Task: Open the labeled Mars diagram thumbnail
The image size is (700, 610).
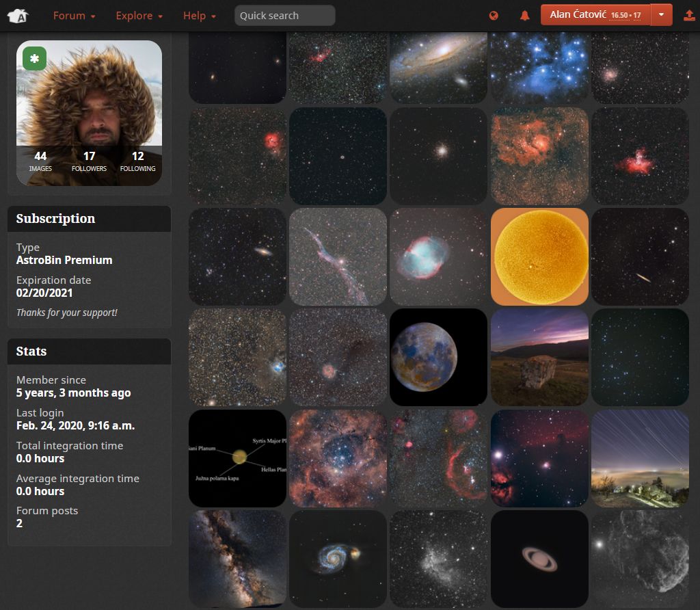Action: (x=237, y=457)
